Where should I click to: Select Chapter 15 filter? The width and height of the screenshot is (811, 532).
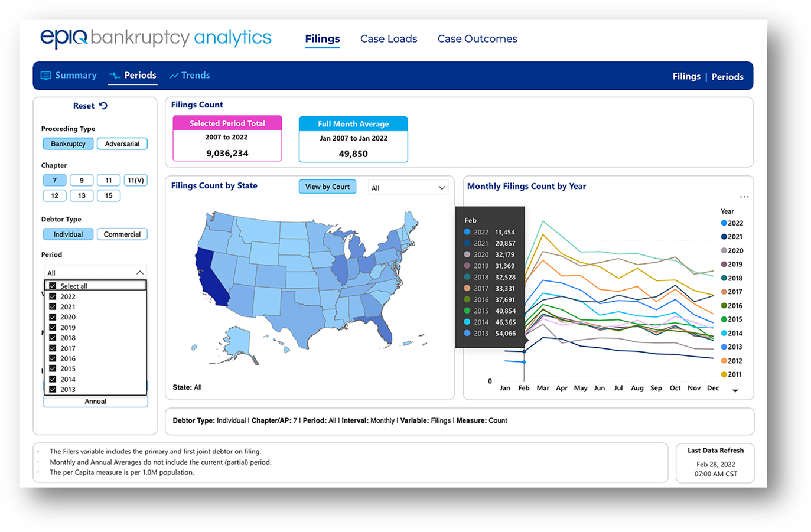click(109, 195)
